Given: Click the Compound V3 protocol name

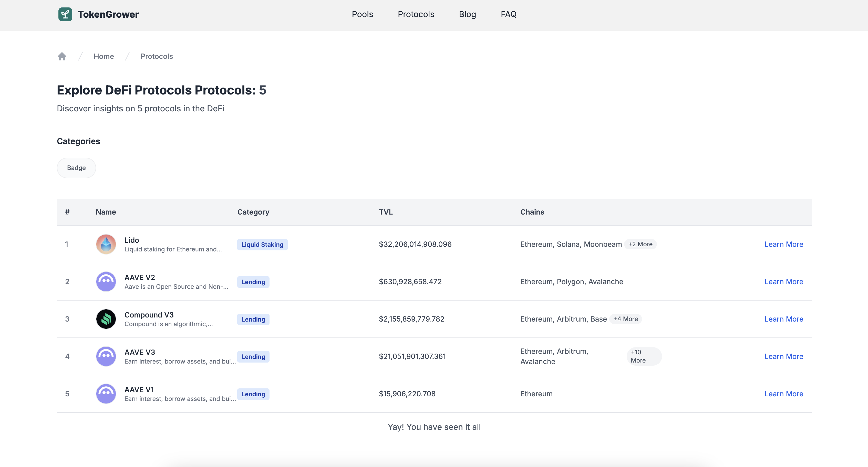Looking at the screenshot, I should (x=149, y=315).
